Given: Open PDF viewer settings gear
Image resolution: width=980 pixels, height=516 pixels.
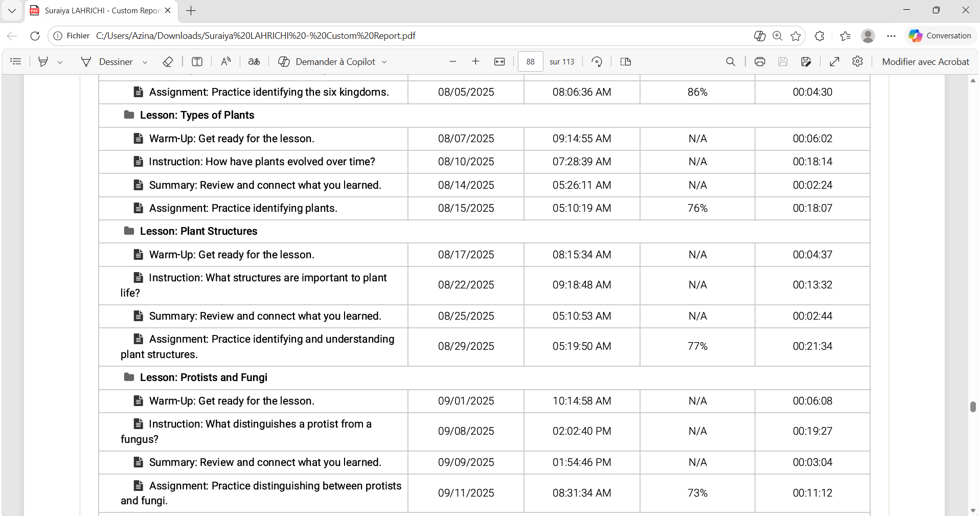Looking at the screenshot, I should click(x=857, y=62).
